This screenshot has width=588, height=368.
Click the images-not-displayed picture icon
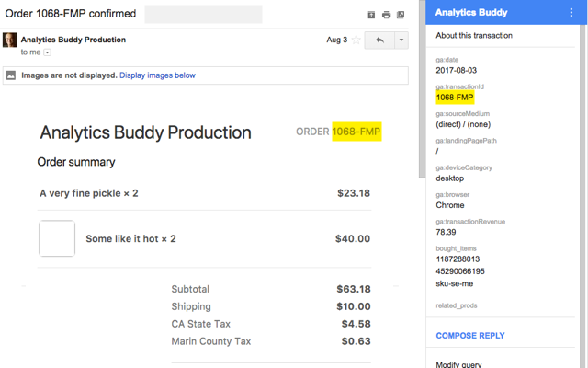pyautogui.click(x=11, y=75)
